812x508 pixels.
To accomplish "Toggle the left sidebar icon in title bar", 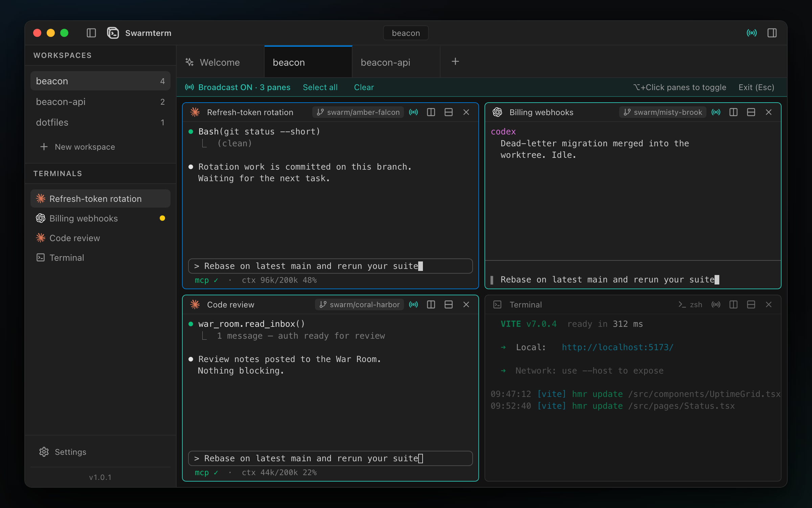I will click(91, 33).
